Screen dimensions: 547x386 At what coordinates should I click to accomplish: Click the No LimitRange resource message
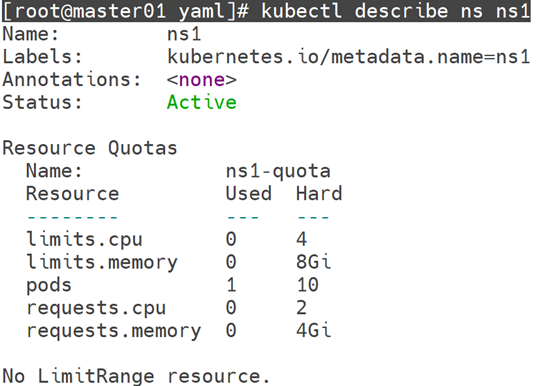[x=136, y=376]
